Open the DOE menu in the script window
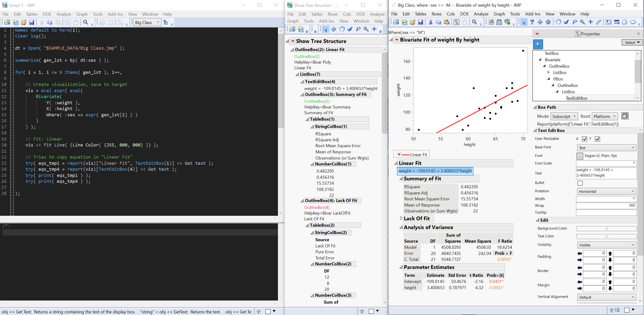Image resolution: width=644 pixels, height=315 pixels. click(47, 14)
